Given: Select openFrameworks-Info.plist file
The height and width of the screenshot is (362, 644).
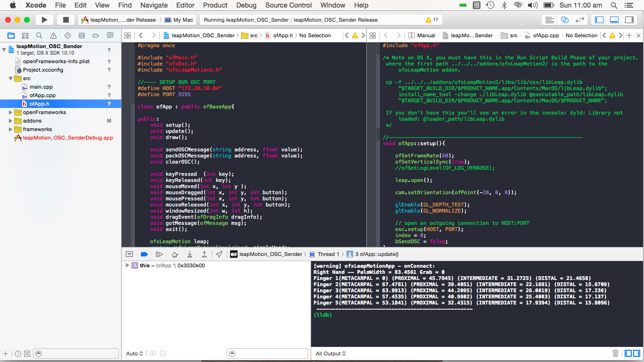Looking at the screenshot, I should 56,61.
